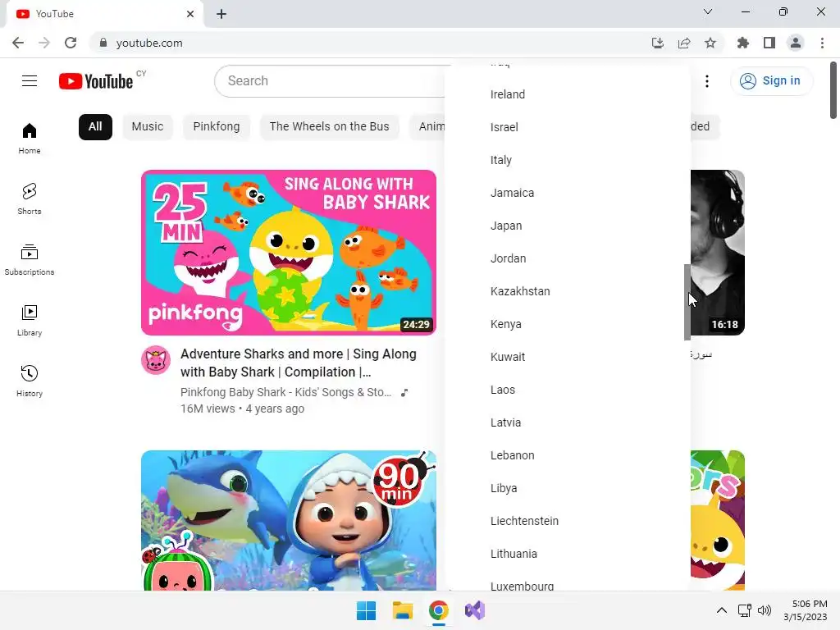Viewport: 840px width, 630px height.
Task: Click the YouTube search field
Action: click(330, 81)
